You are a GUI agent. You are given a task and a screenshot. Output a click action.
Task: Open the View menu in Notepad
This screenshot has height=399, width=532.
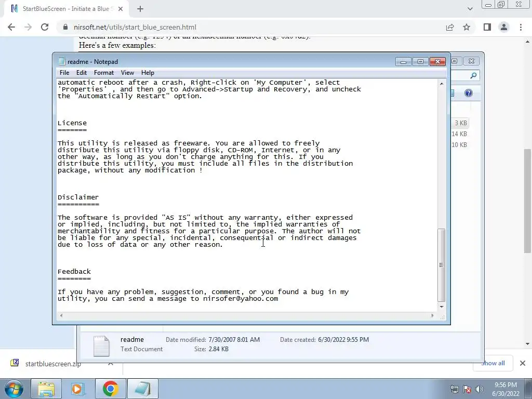[128, 73]
